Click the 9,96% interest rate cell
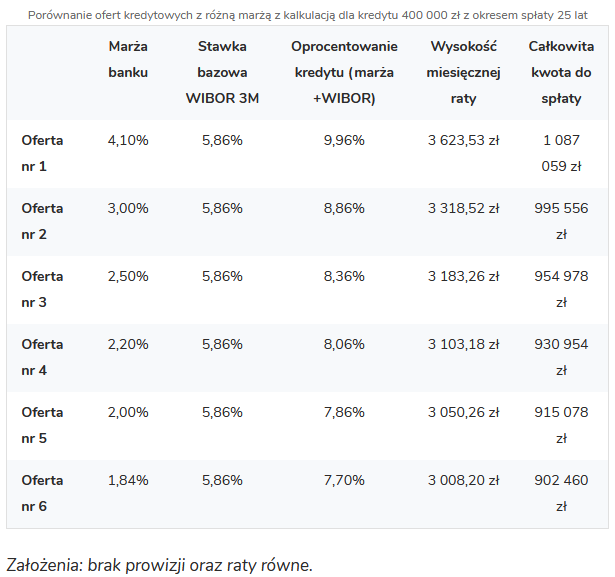 344,140
